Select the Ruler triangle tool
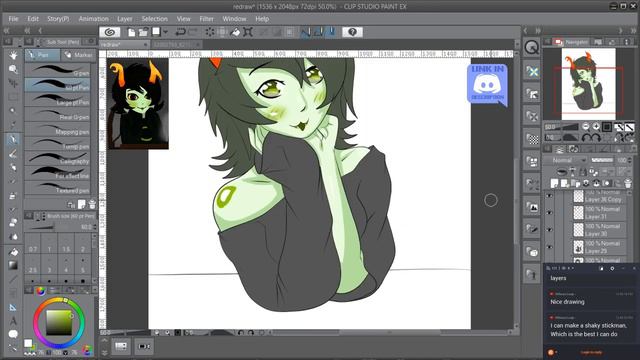640x360 pixels. pyautogui.click(x=13, y=307)
